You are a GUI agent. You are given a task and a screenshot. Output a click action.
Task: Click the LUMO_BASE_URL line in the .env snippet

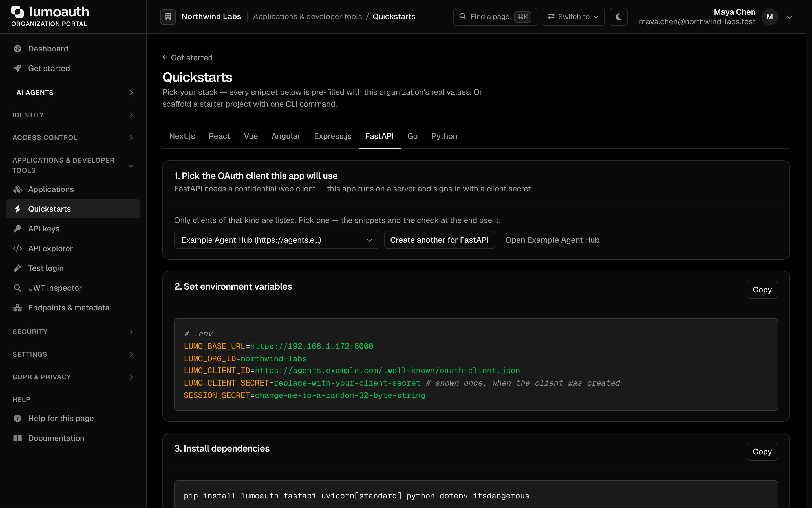tap(278, 346)
